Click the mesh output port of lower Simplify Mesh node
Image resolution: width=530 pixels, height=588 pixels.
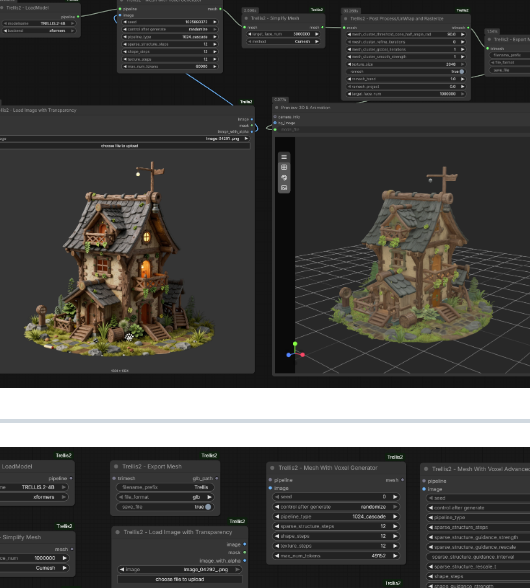(x=72, y=549)
